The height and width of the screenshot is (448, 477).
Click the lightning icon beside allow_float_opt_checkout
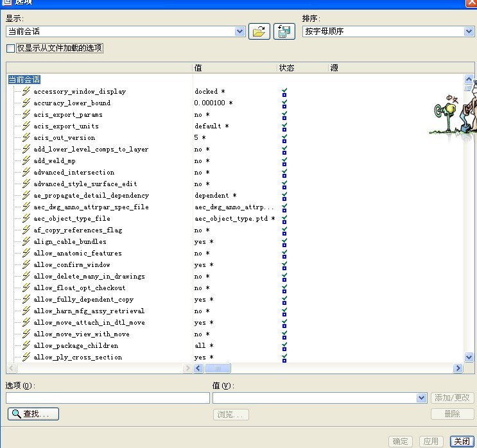coord(26,287)
